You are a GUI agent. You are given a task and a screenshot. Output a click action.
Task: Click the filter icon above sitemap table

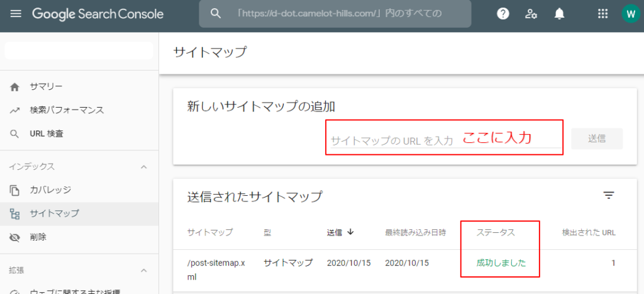[x=608, y=196]
